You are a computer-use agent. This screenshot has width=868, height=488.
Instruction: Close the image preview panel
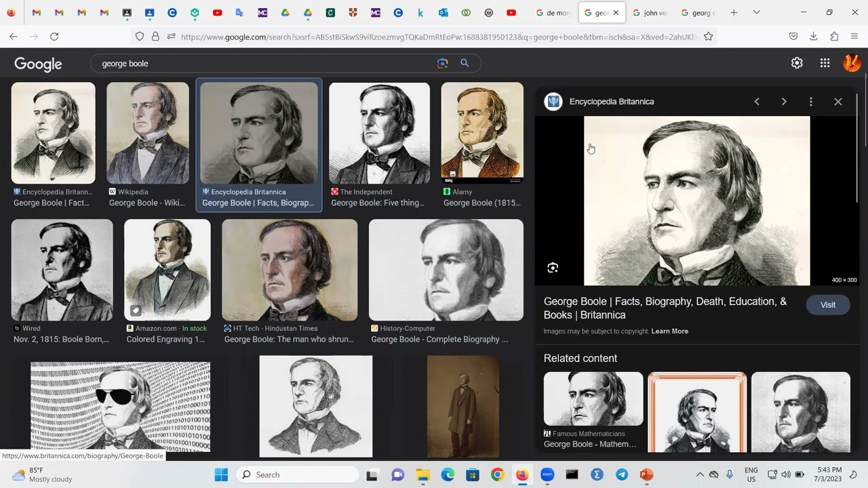coord(838,102)
